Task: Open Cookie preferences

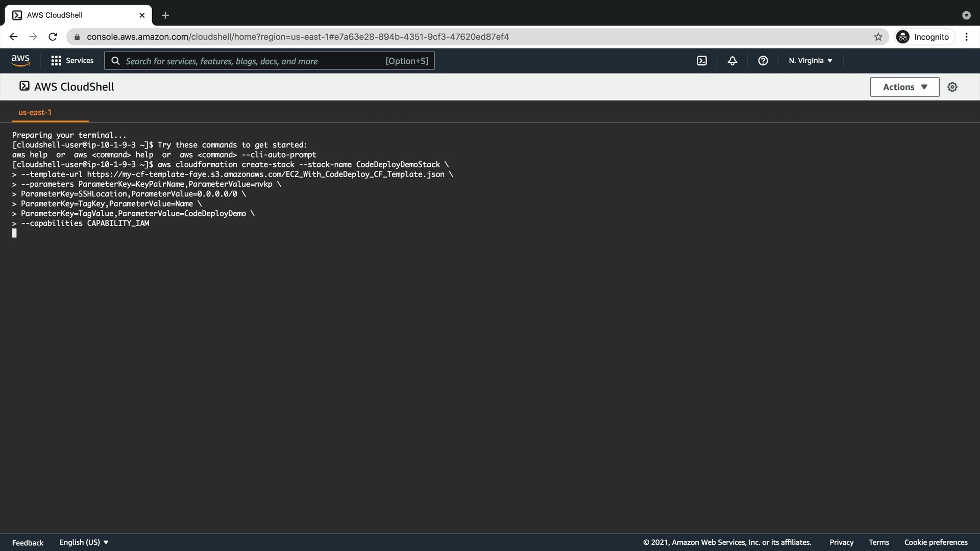Action: 936,542
